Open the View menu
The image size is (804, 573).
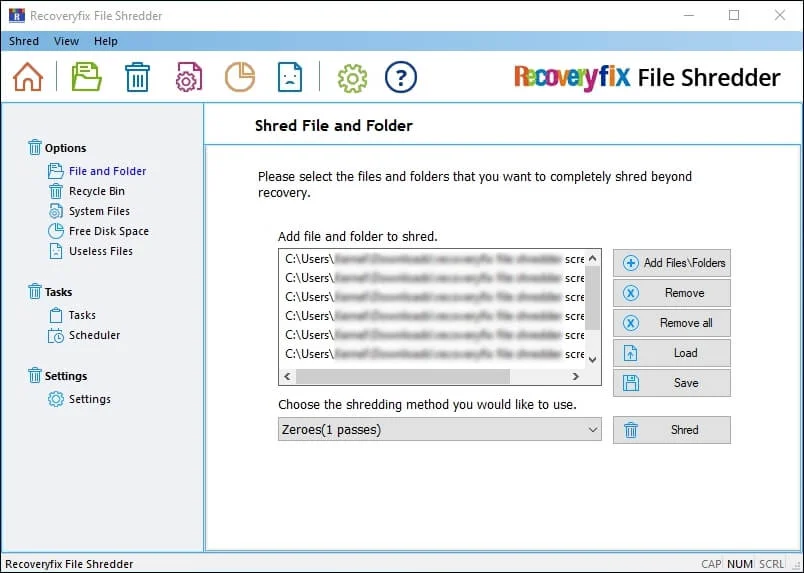click(66, 41)
